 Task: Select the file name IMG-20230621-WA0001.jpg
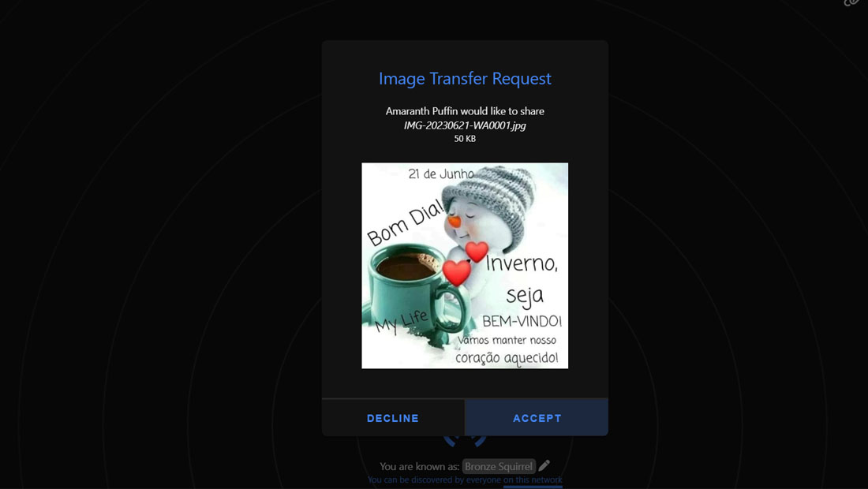pyautogui.click(x=465, y=125)
